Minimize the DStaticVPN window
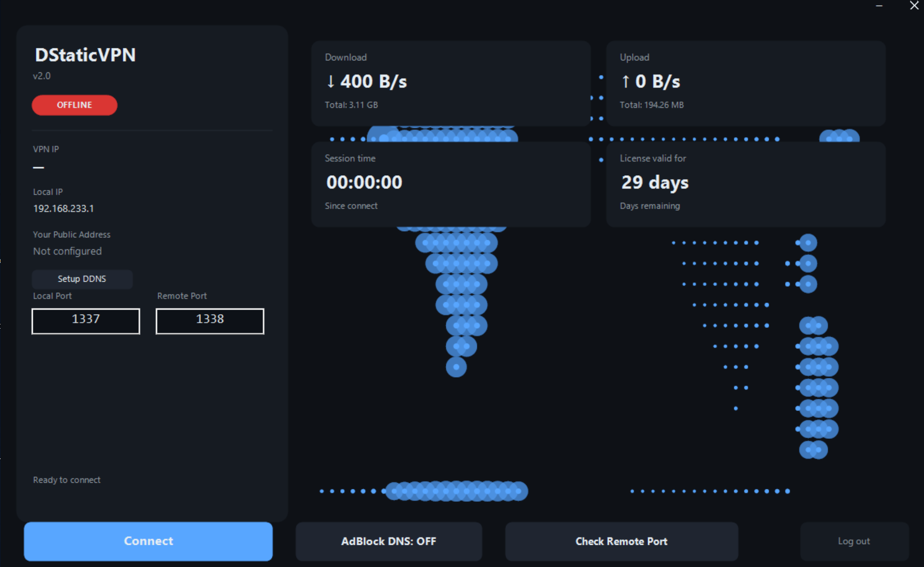Image resolution: width=924 pixels, height=567 pixels. [879, 6]
